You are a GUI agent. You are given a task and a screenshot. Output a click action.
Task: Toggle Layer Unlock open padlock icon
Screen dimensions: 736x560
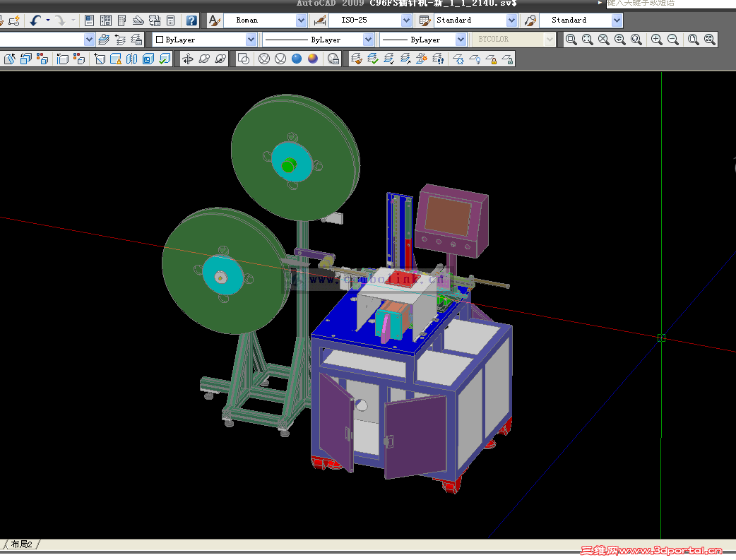507,59
